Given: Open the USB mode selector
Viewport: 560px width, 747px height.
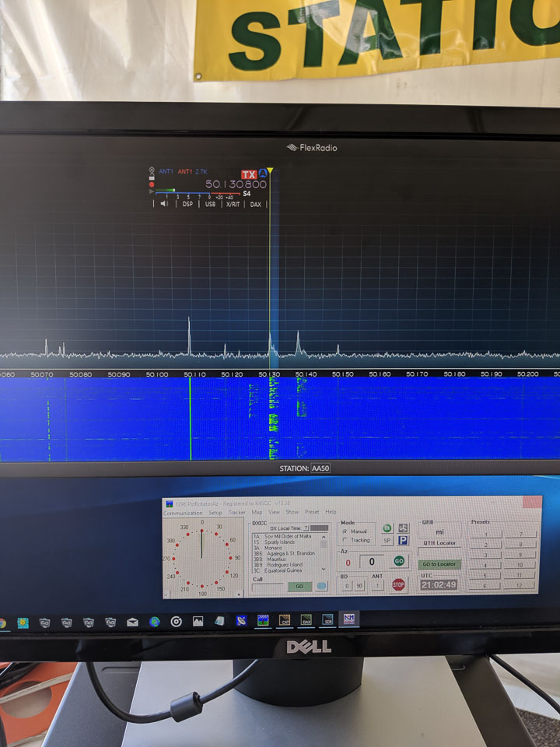Looking at the screenshot, I should [x=210, y=204].
